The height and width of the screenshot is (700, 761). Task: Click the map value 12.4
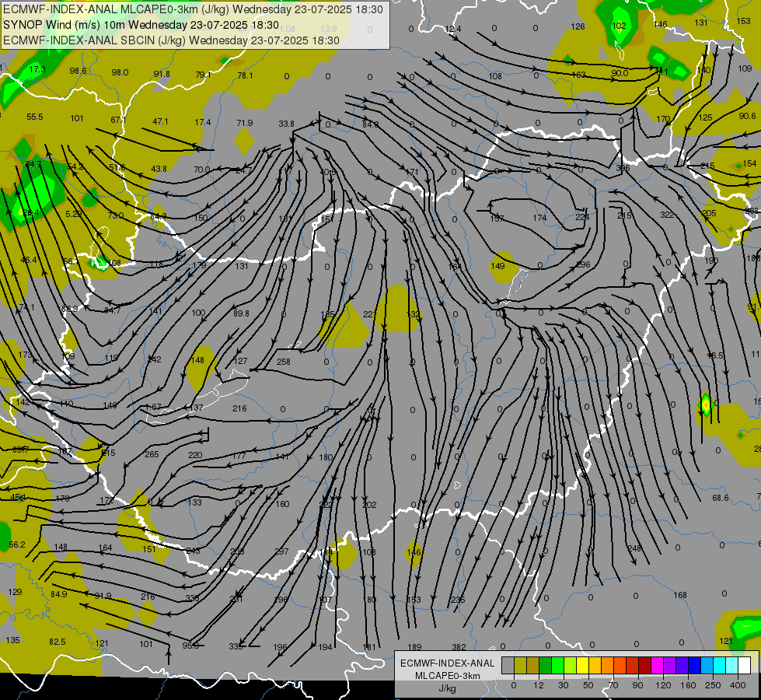pos(452,29)
